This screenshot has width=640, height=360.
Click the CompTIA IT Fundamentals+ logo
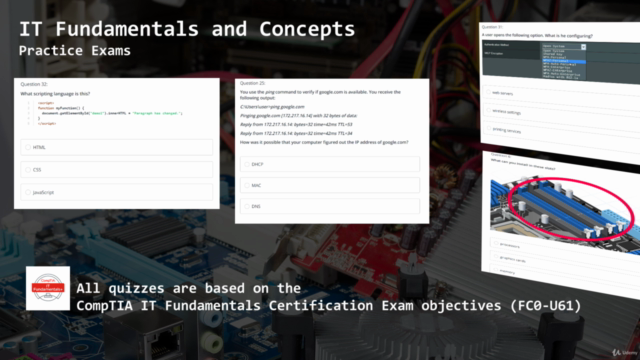coord(48,288)
